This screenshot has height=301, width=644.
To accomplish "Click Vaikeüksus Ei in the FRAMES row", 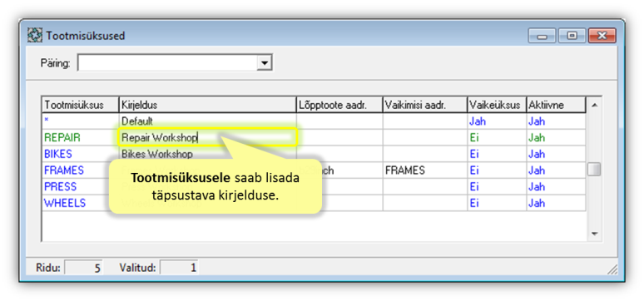I will coord(497,170).
